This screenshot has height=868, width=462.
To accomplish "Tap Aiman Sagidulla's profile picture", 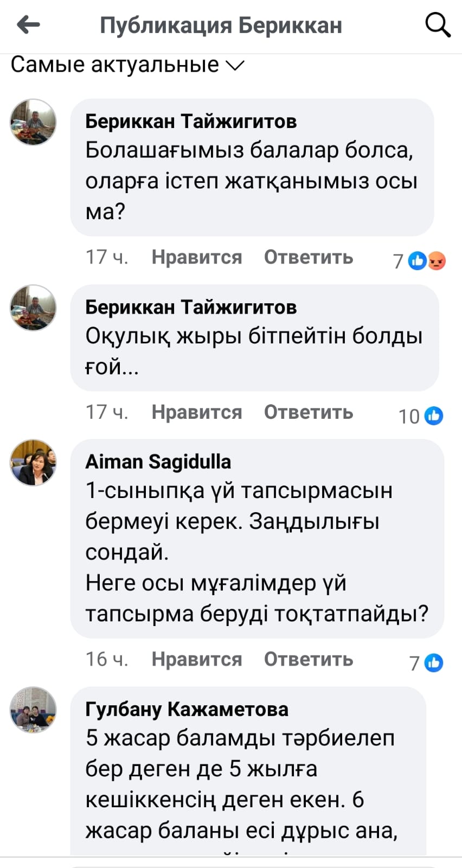I will [x=33, y=462].
